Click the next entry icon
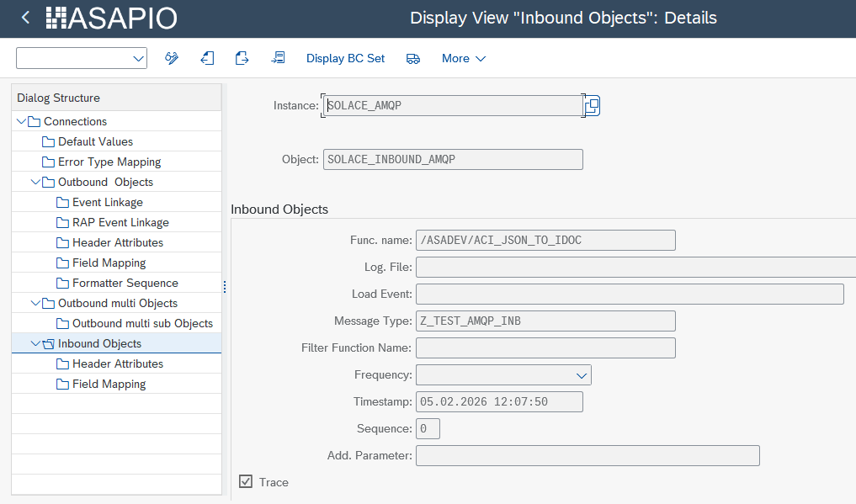Image resolution: width=856 pixels, height=504 pixels. click(x=242, y=58)
